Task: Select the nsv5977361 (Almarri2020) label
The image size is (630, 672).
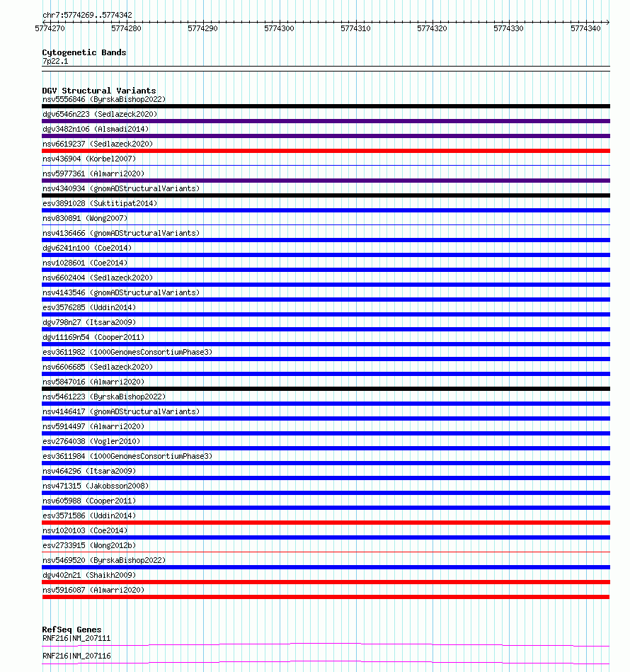Action: 93,173
